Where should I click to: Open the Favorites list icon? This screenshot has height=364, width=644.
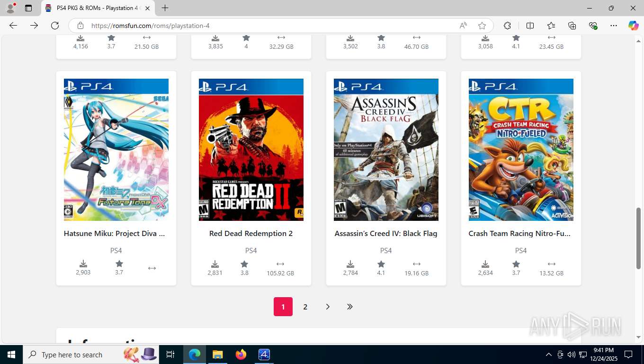551,26
